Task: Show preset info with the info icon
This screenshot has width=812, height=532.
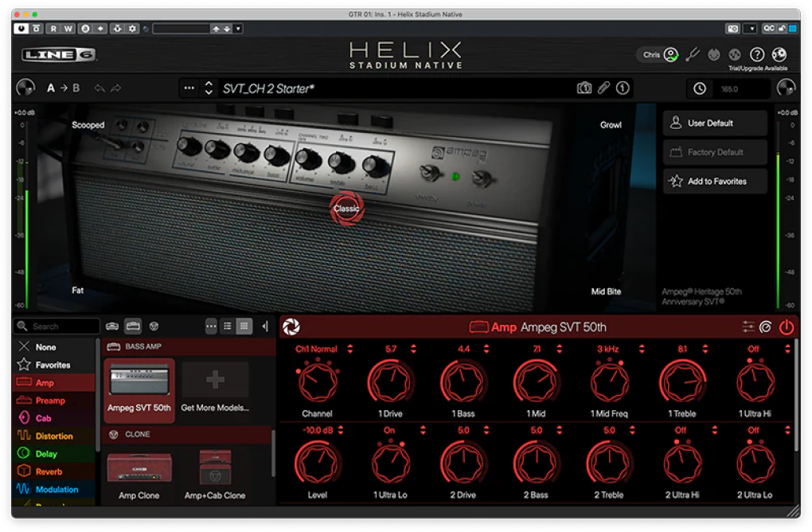Action: [623, 88]
